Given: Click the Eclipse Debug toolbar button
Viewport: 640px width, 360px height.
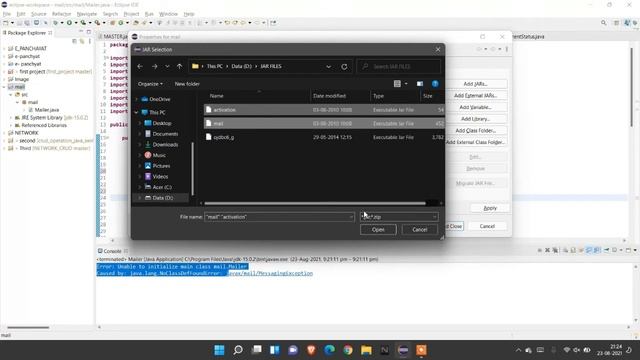Looking at the screenshot, I should 56,23.
